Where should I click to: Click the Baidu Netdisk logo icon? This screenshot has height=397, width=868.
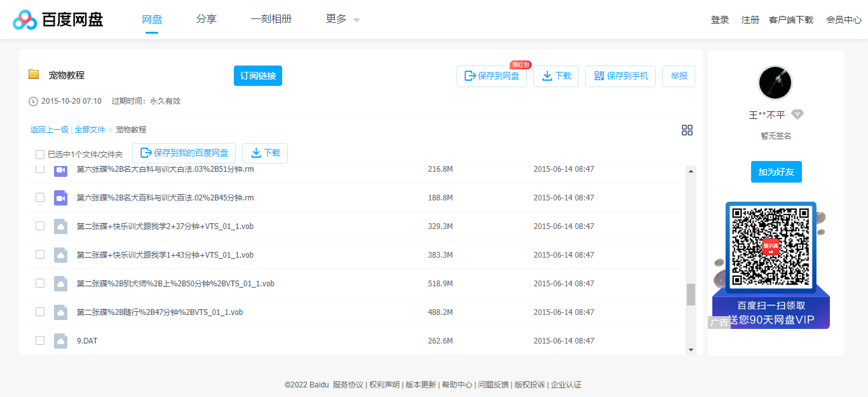[24, 19]
